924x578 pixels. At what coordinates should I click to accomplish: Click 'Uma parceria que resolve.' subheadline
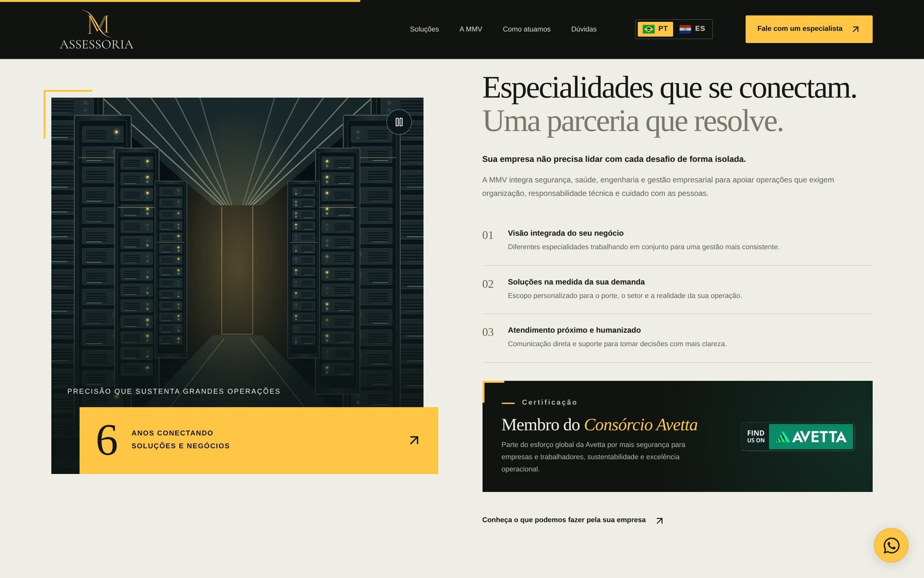(x=633, y=121)
